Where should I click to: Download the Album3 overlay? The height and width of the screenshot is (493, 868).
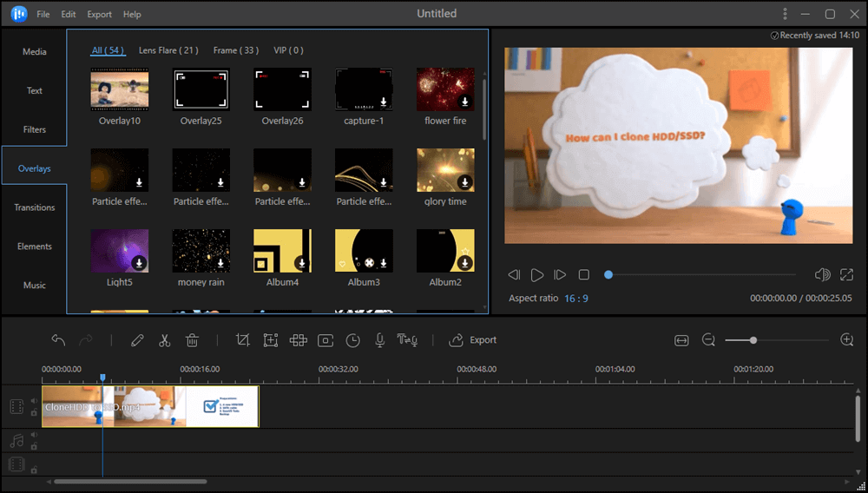383,263
